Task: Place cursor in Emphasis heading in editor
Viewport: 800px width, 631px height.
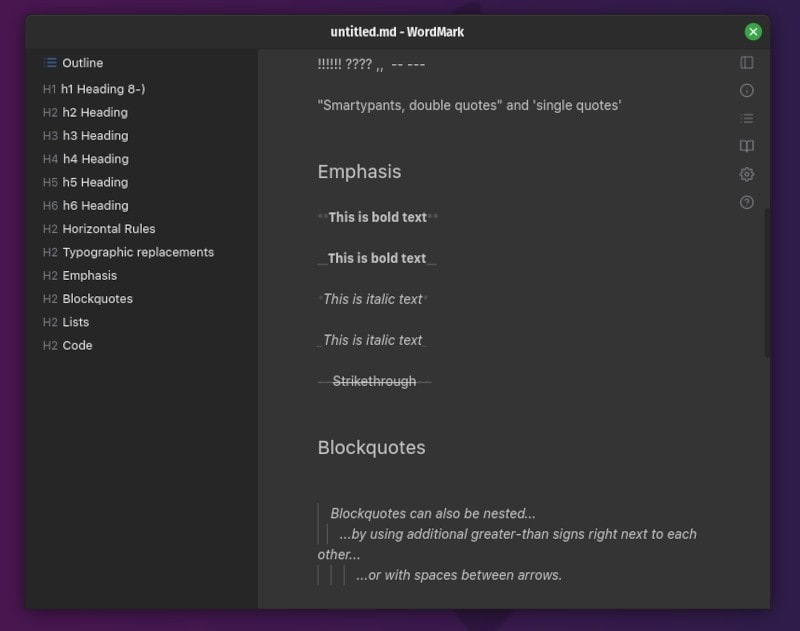Action: point(359,172)
